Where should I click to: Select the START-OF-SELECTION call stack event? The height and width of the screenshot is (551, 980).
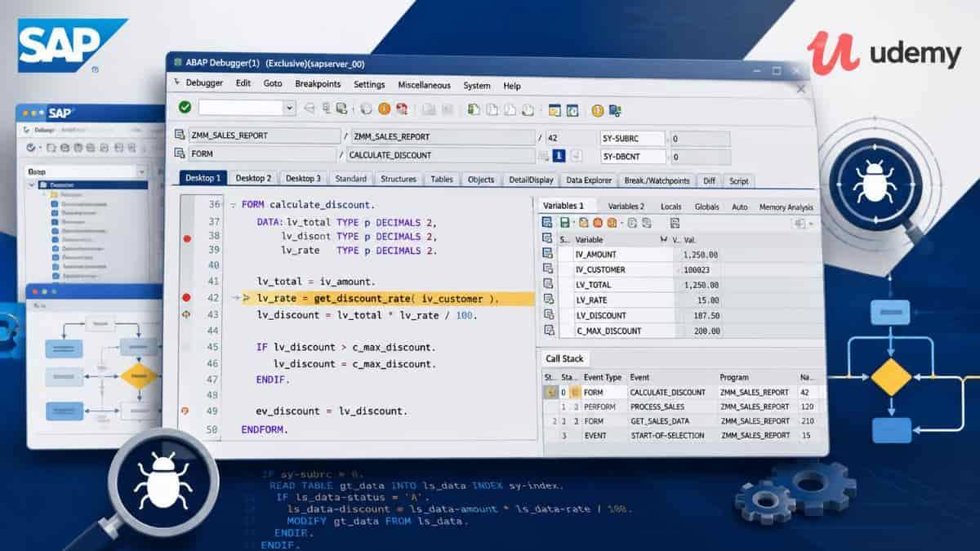pos(667,436)
